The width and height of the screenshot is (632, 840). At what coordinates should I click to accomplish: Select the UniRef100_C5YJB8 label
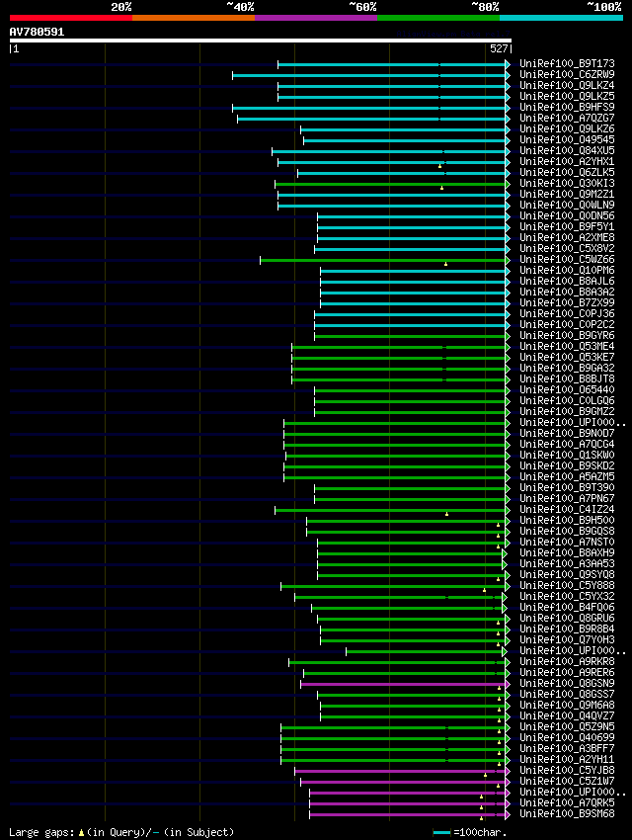(567, 771)
